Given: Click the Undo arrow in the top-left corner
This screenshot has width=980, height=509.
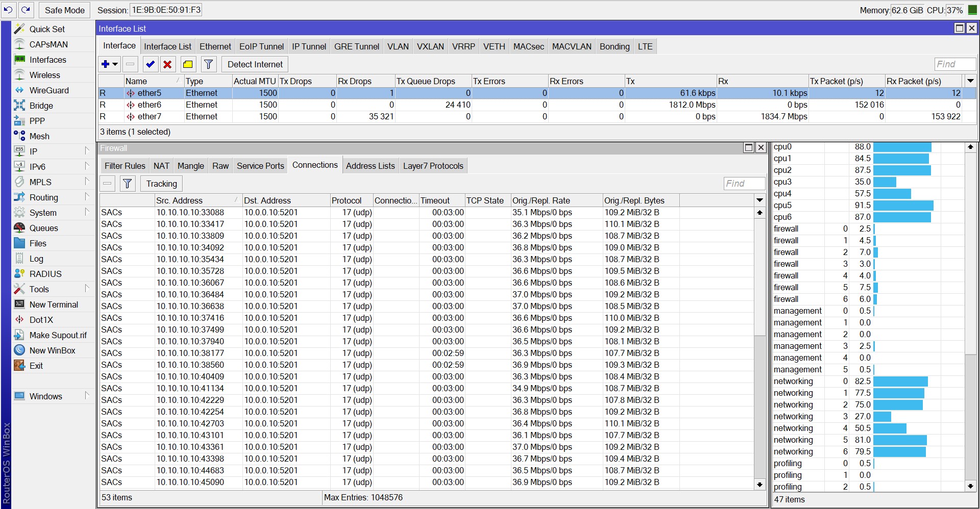Looking at the screenshot, I should pyautogui.click(x=7, y=9).
